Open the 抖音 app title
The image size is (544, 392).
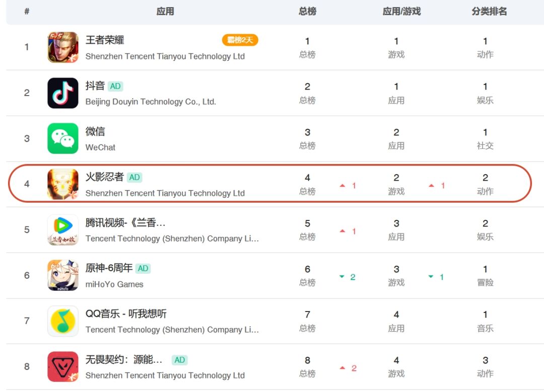95,86
